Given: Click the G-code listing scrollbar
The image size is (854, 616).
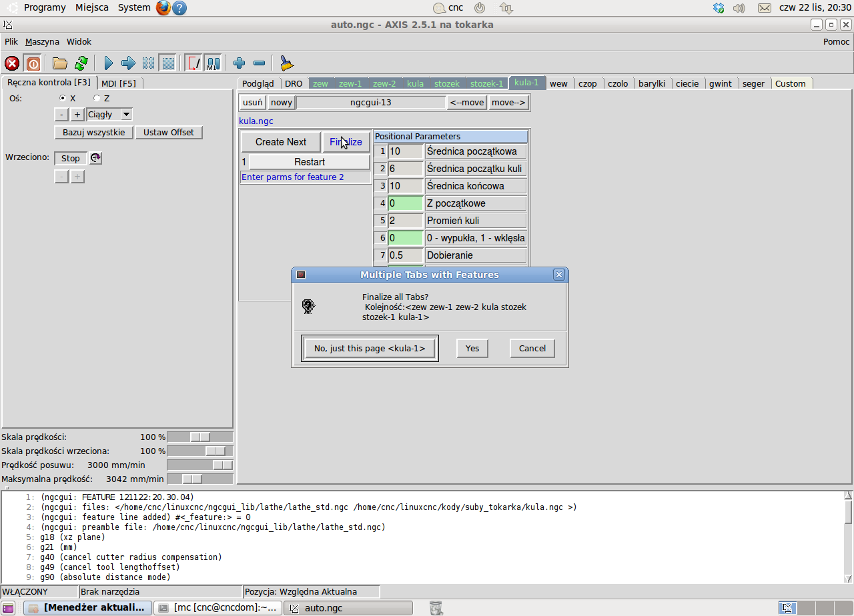Looking at the screenshot, I should click(848, 537).
